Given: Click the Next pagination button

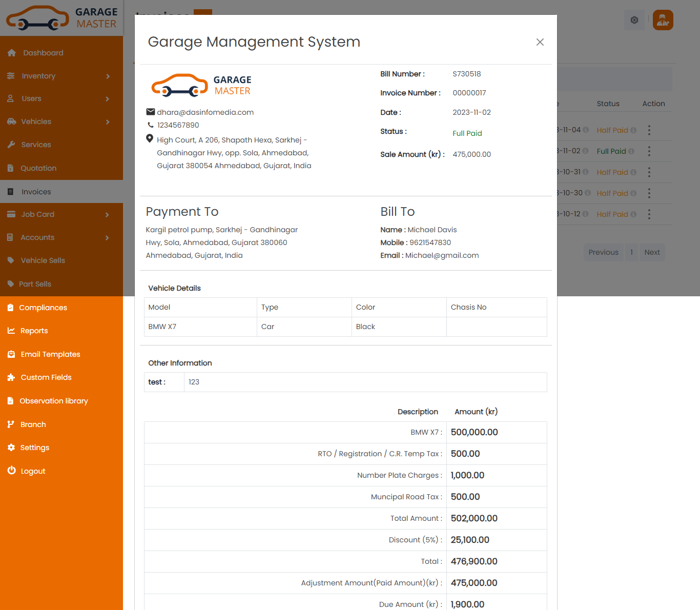Looking at the screenshot, I should click(x=652, y=252).
